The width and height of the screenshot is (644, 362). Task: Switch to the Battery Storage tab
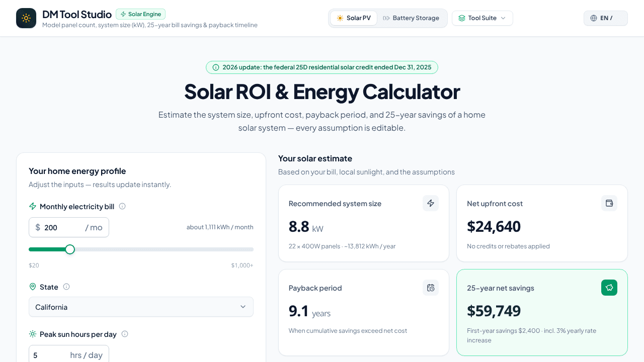(411, 18)
